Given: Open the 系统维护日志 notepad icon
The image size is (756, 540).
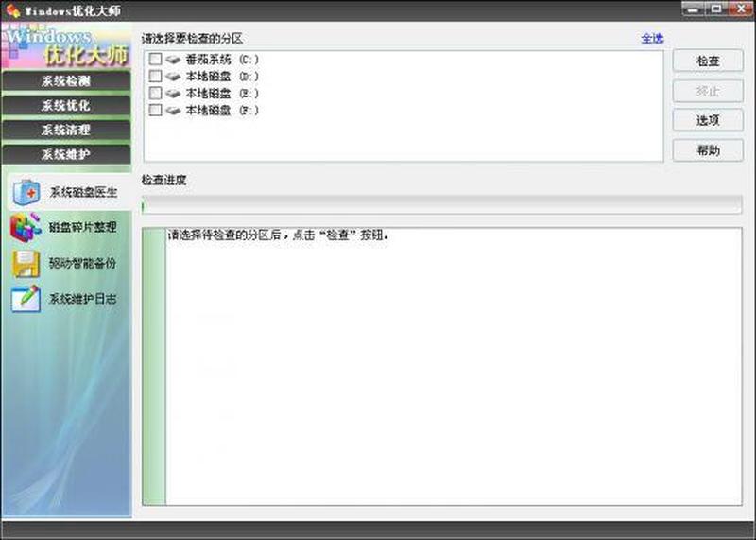Looking at the screenshot, I should (26, 299).
